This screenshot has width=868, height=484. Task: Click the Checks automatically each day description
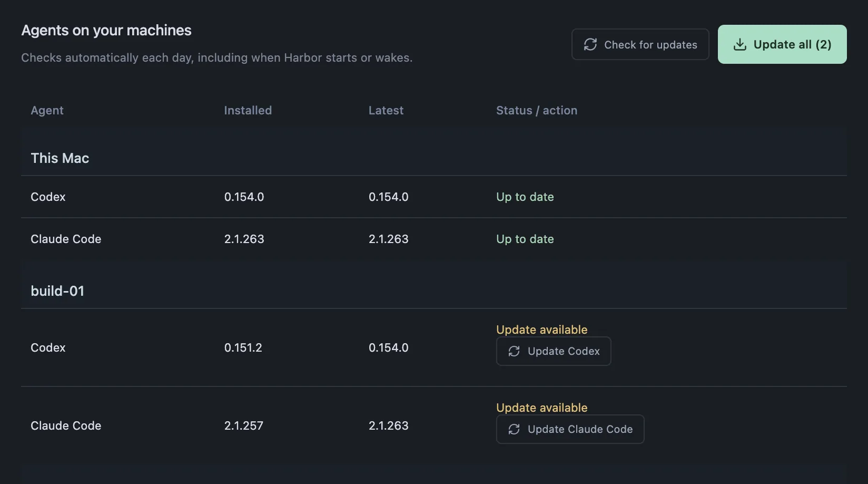click(x=217, y=57)
